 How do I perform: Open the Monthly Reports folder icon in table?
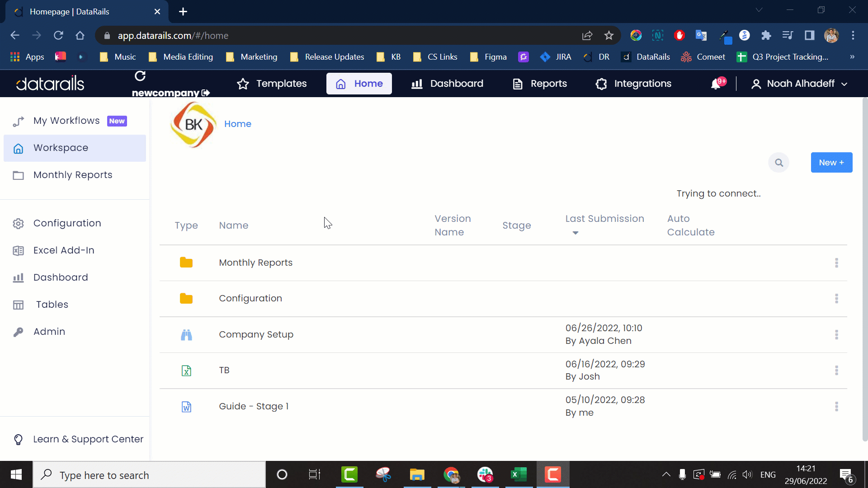[x=186, y=263]
